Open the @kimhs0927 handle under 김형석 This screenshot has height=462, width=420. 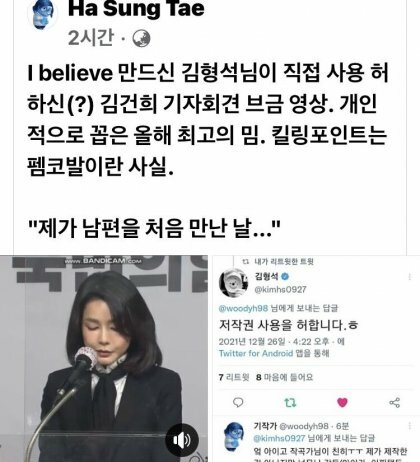coord(280,289)
